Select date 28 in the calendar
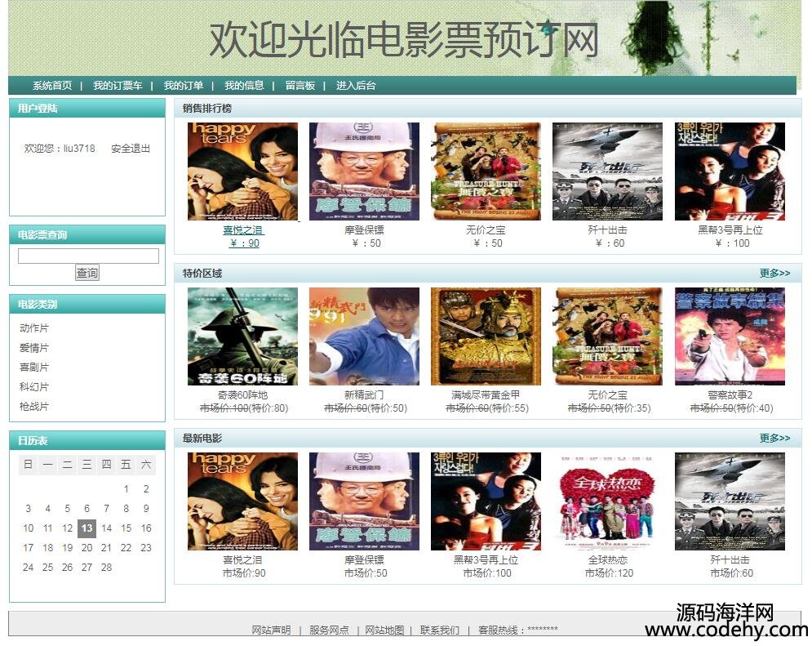 pos(107,568)
